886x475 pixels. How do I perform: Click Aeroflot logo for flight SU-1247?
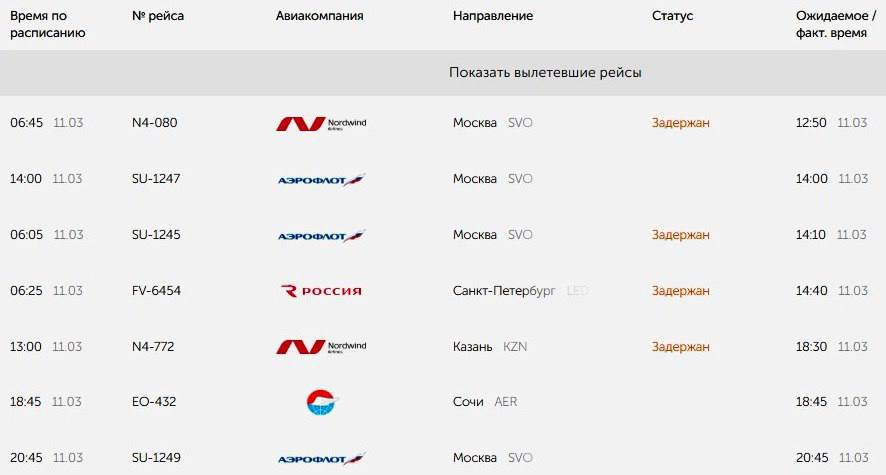point(321,179)
